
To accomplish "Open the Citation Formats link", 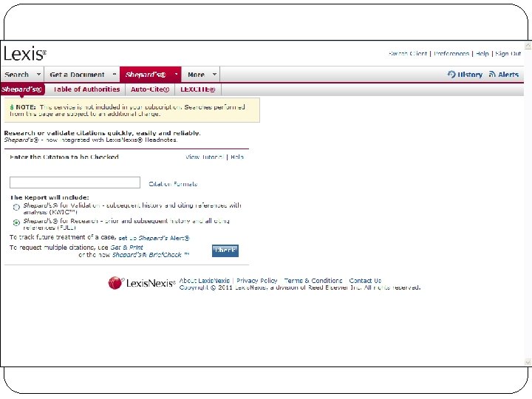I will [173, 184].
